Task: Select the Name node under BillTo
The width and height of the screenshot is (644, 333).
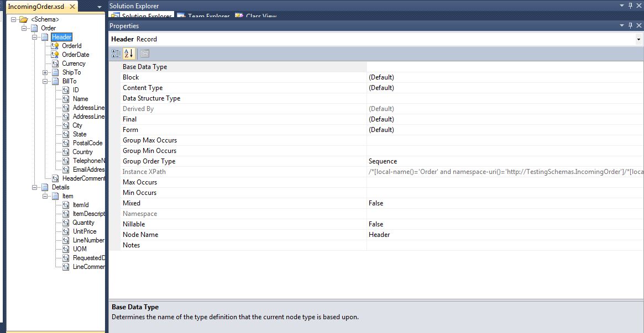Action: pos(81,99)
